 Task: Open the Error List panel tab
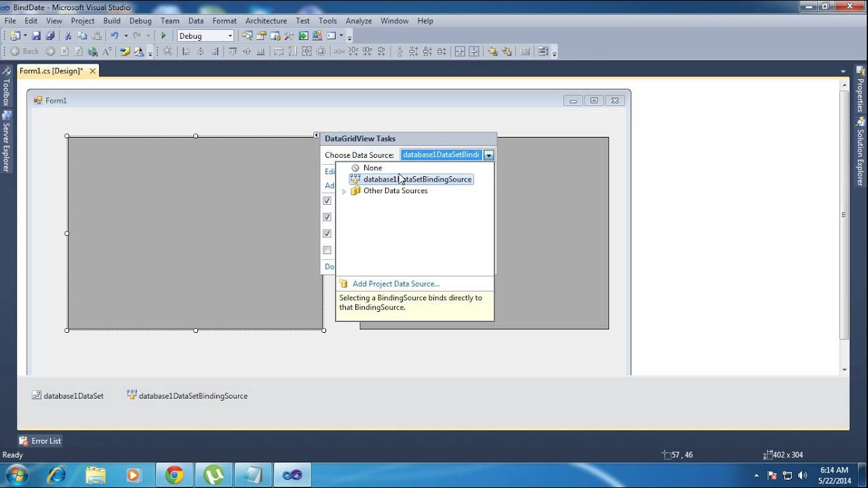40,441
